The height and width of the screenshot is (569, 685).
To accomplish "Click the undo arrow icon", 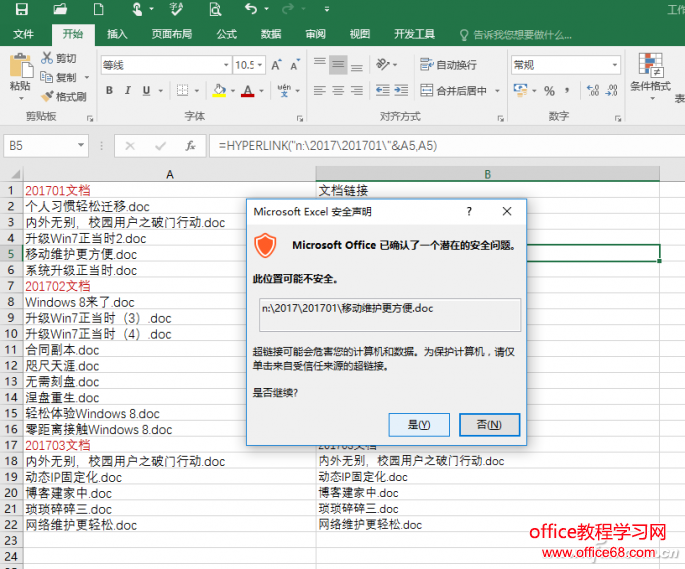I will (250, 10).
